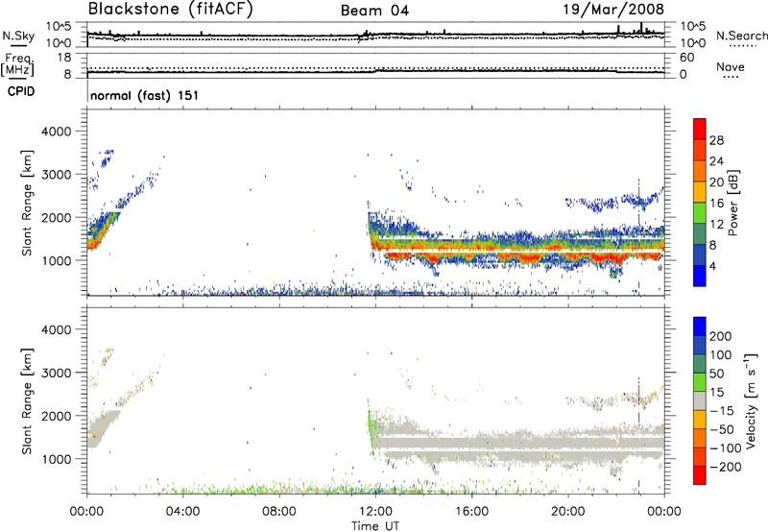This screenshot has width=768, height=532.
Task: Pick the yellow segment of Power colorbar
Action: [700, 192]
